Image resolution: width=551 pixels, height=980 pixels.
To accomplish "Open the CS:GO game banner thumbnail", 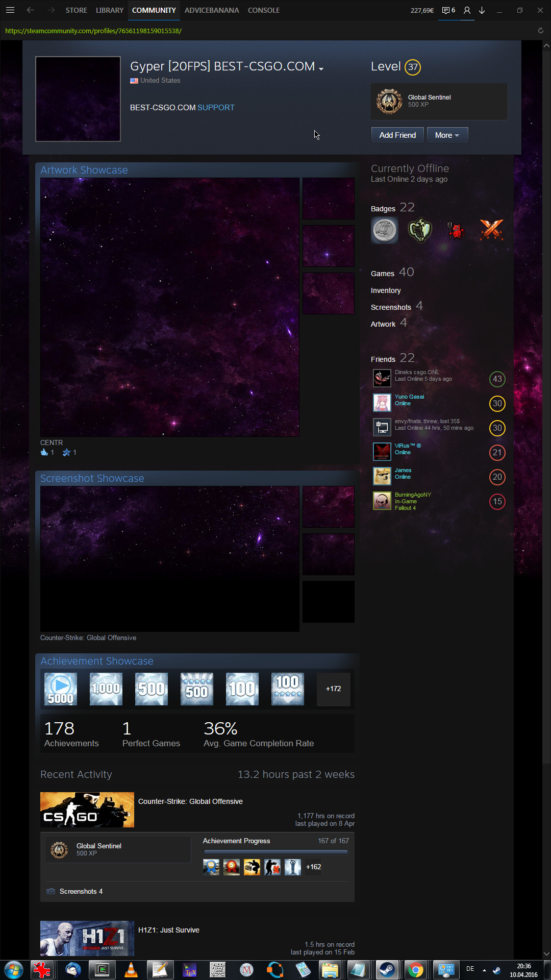I will 87,810.
